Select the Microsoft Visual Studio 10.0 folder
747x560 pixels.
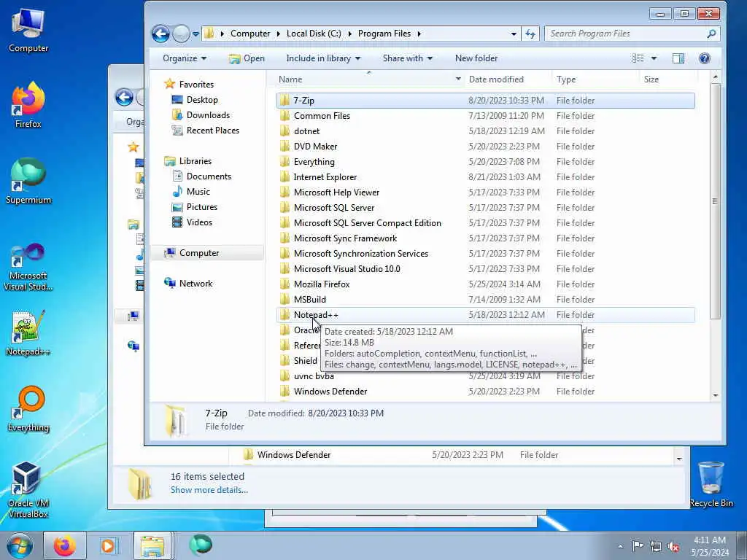[x=347, y=268]
